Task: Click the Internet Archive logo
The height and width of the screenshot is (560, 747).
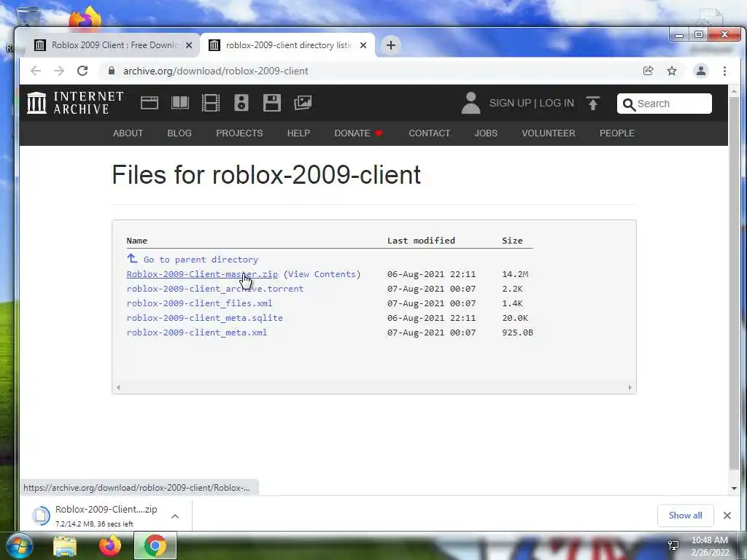Action: tap(75, 103)
